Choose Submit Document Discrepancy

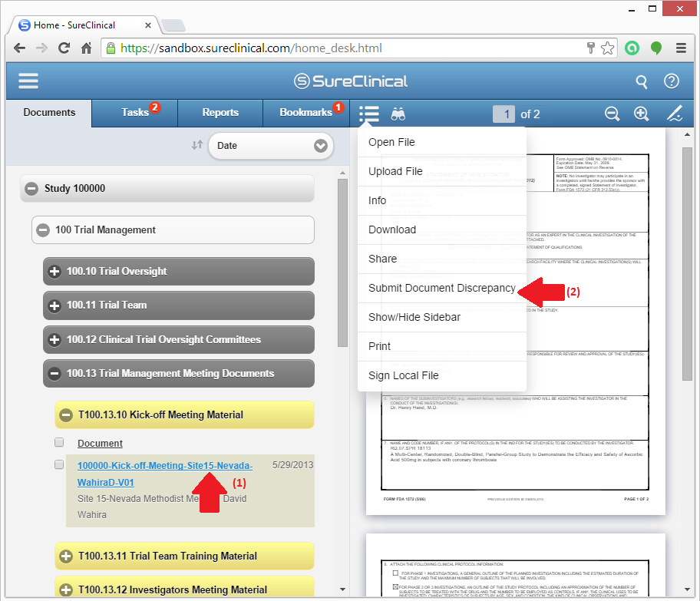click(x=442, y=288)
